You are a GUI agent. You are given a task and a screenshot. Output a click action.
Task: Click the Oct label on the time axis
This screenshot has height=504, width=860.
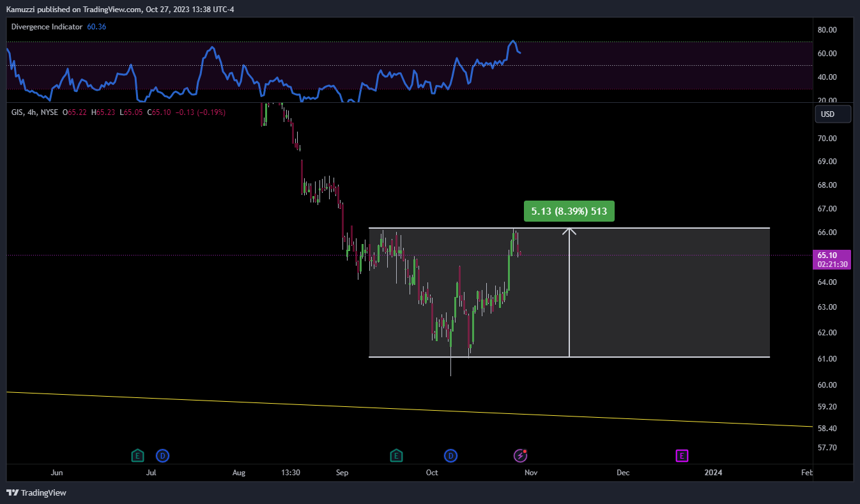point(433,473)
